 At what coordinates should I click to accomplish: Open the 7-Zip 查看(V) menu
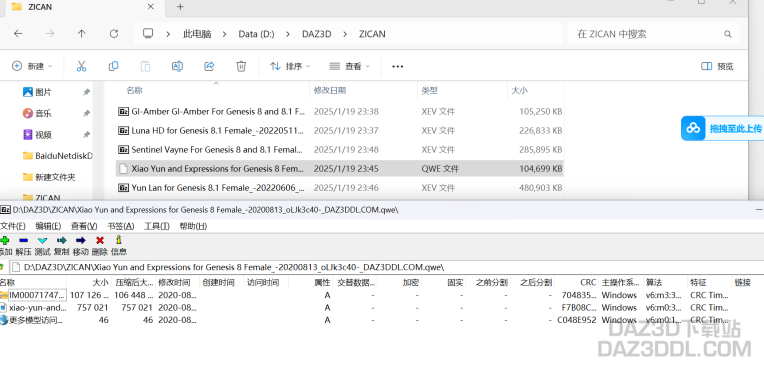[84, 226]
